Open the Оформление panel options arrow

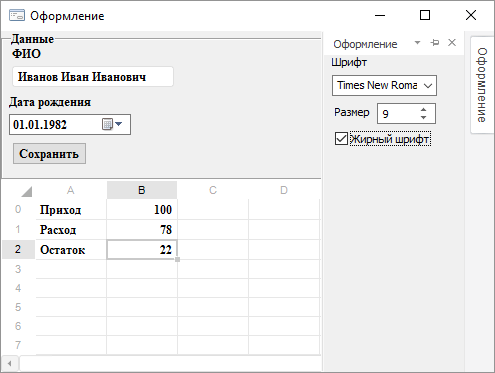pos(417,43)
